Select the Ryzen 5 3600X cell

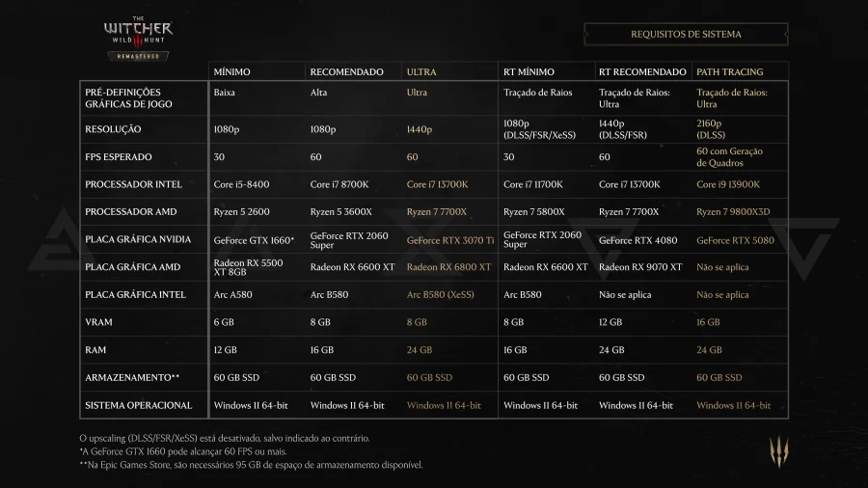coord(341,211)
